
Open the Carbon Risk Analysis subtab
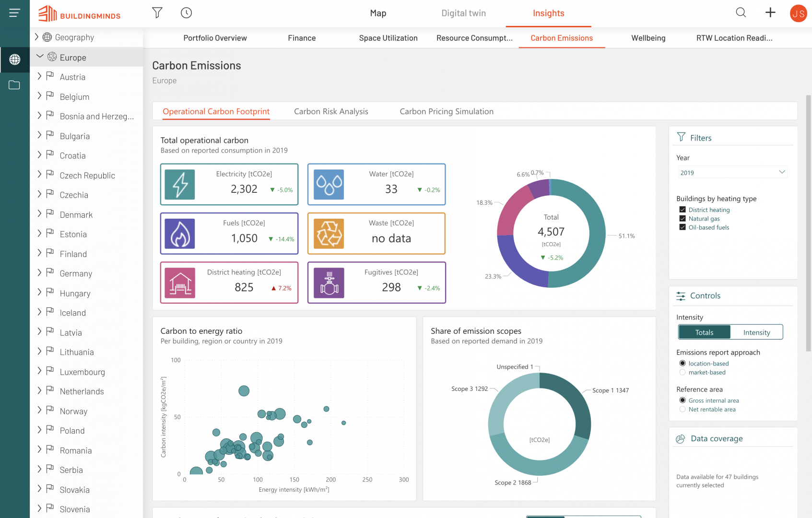click(x=331, y=111)
